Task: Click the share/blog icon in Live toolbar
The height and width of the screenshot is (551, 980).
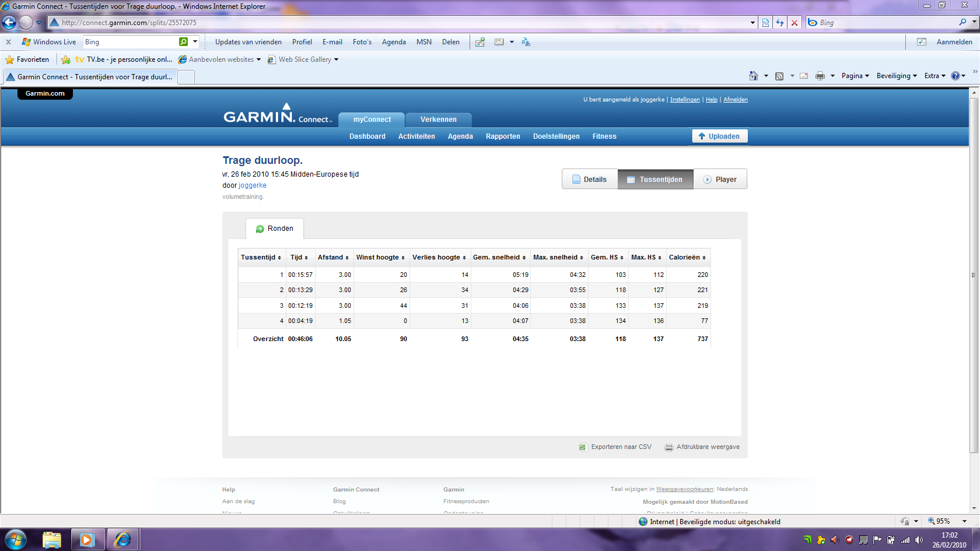Action: (480, 42)
